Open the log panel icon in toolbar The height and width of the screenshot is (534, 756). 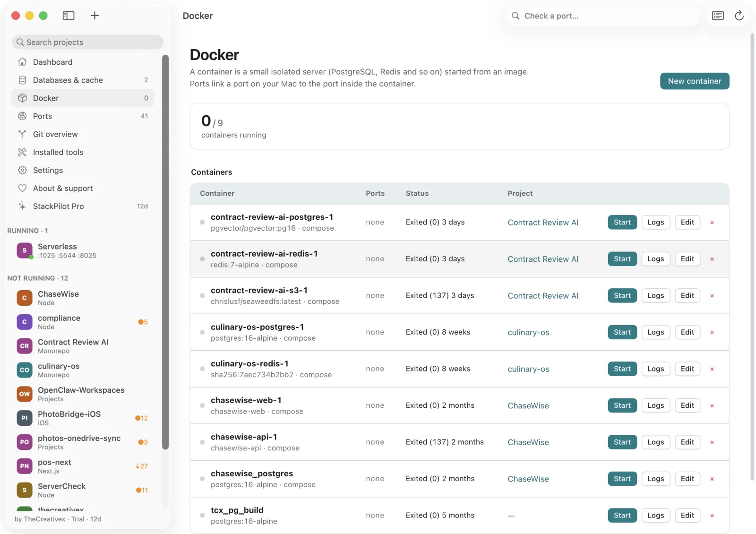point(718,16)
